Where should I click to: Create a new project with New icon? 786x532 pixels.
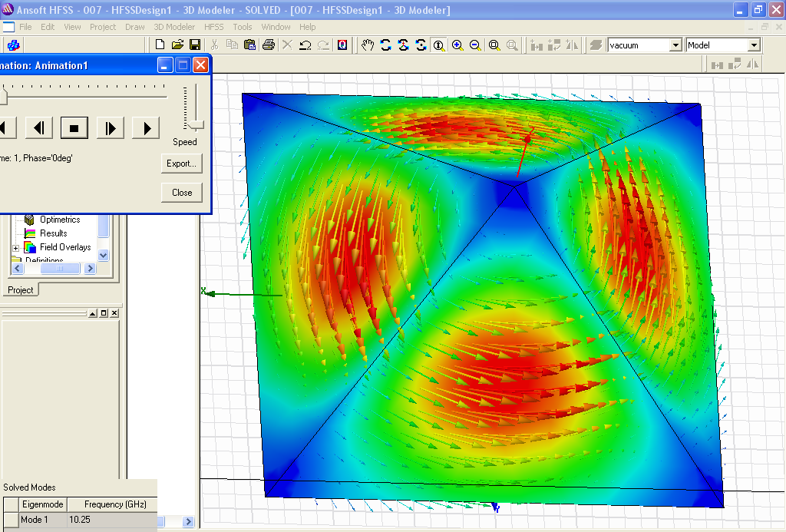(x=160, y=45)
